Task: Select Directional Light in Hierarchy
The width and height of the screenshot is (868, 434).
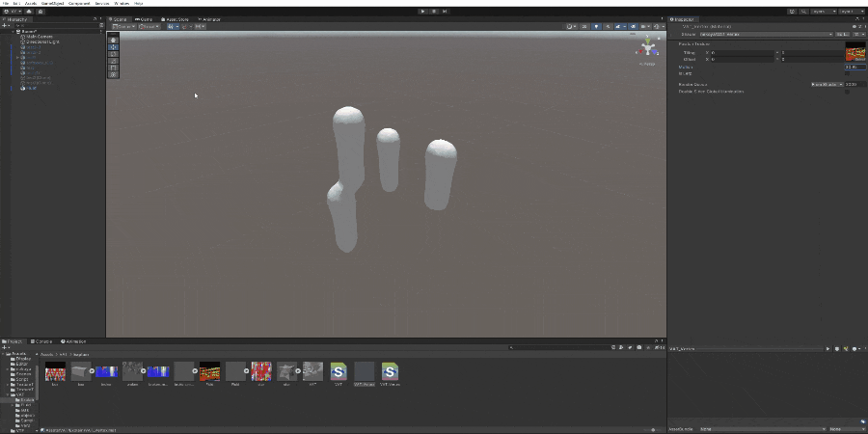Action: (x=42, y=41)
